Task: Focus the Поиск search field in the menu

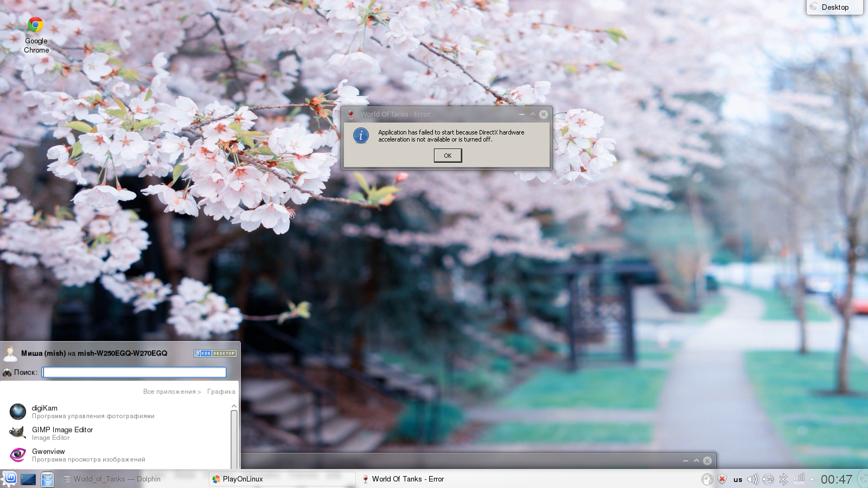Action: [x=134, y=372]
